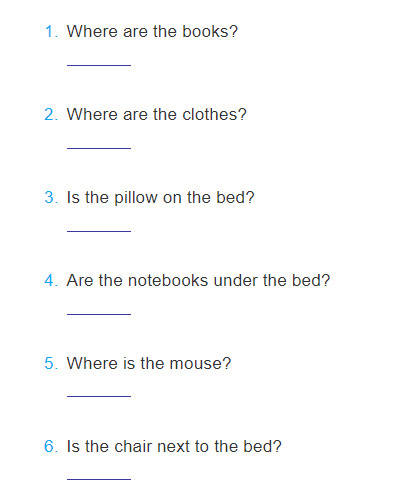The height and width of the screenshot is (498, 410).
Task: Click the blue number 3 list marker
Action: pos(51,197)
